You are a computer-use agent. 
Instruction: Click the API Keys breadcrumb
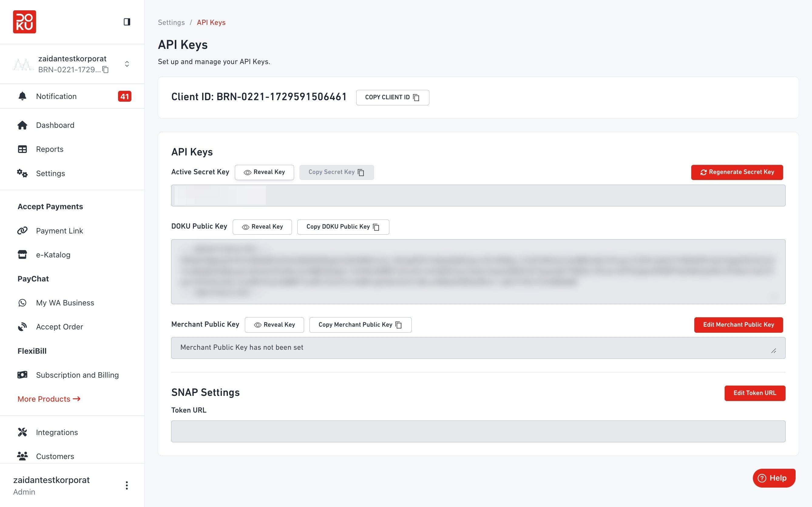tap(211, 22)
